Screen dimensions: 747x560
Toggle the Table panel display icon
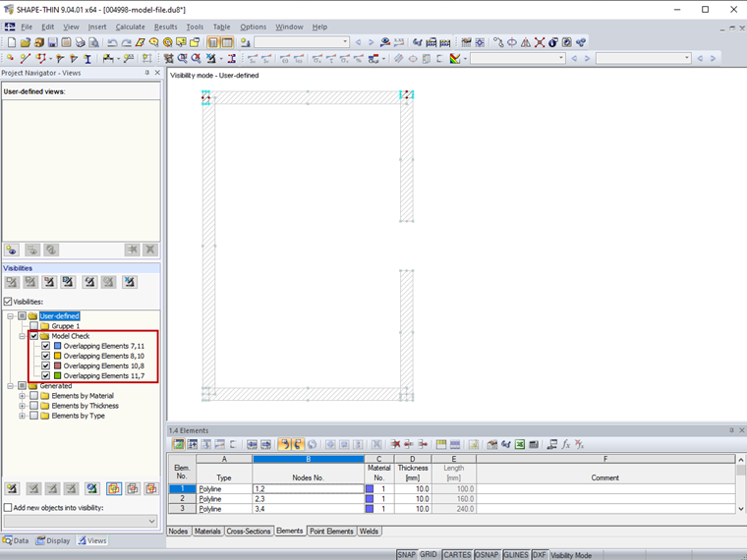[227, 42]
